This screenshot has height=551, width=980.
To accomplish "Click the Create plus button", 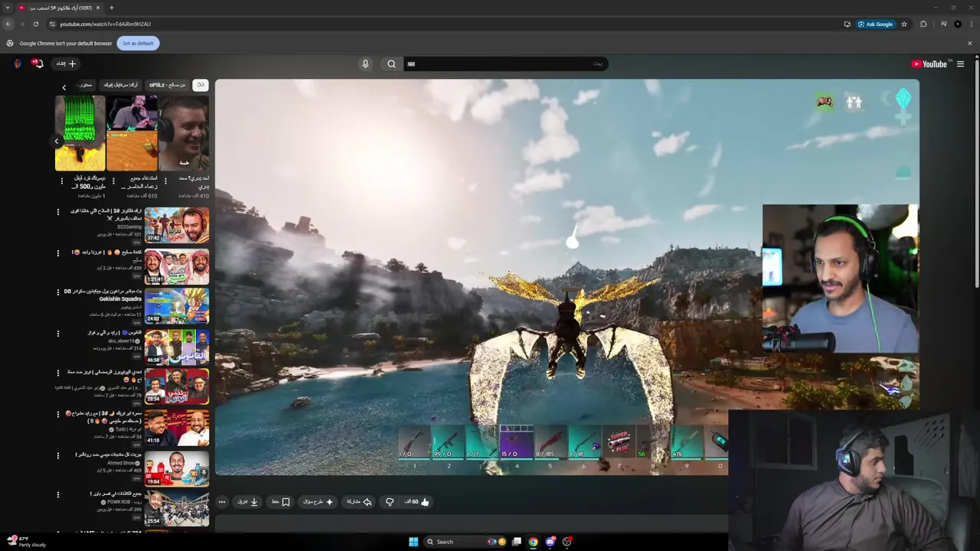I will [66, 64].
